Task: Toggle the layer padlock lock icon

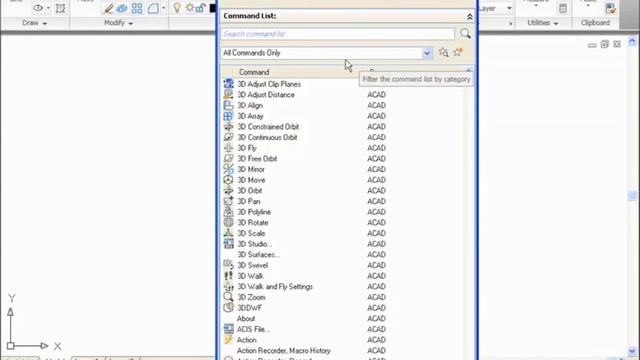Action: [x=200, y=8]
